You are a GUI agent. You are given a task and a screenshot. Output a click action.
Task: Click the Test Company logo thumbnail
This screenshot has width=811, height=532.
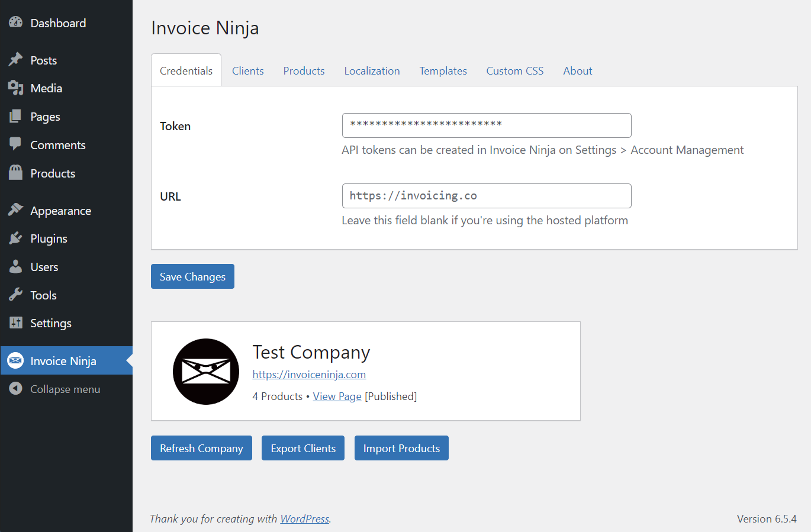point(205,371)
